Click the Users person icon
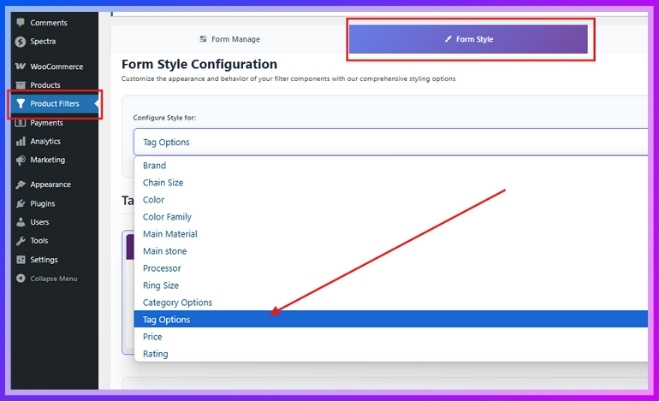The height and width of the screenshot is (402, 660). pyautogui.click(x=20, y=222)
